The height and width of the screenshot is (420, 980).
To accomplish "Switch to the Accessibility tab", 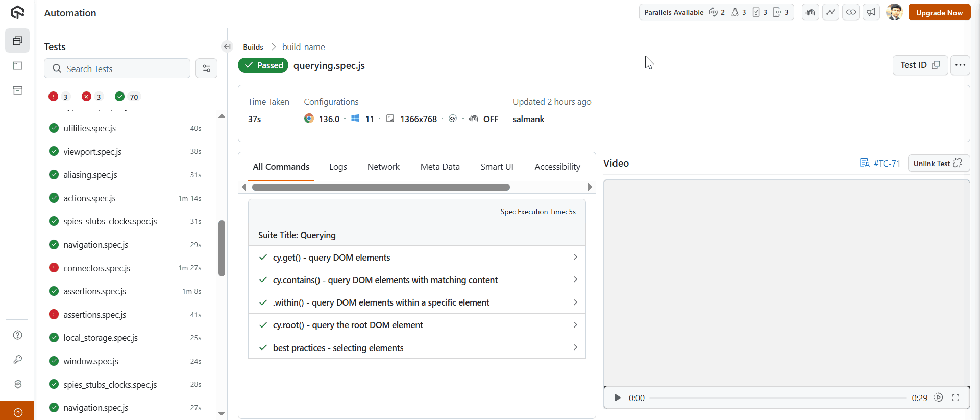I will [557, 167].
